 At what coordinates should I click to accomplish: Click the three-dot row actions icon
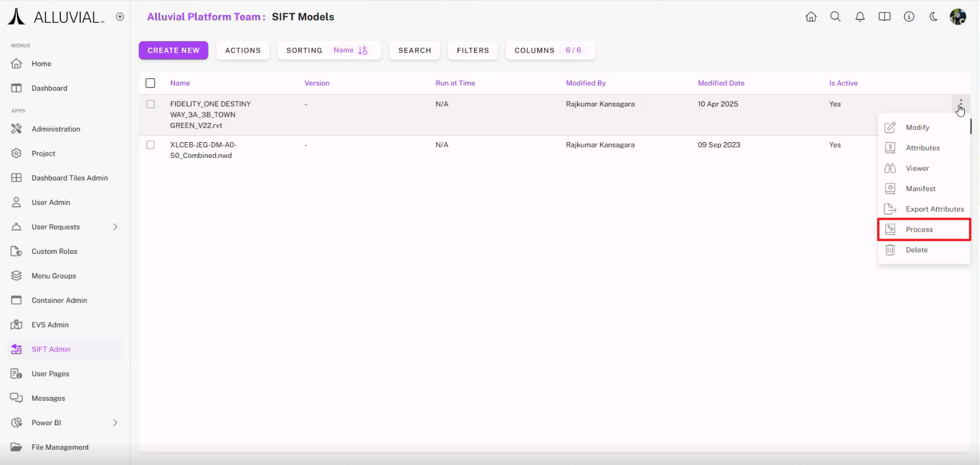point(961,104)
